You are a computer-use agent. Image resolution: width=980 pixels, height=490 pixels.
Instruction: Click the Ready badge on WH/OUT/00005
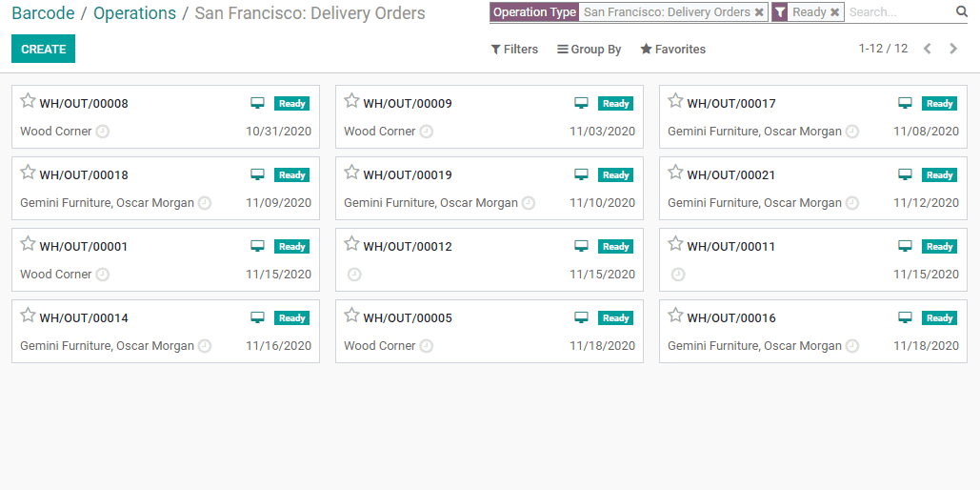[615, 317]
